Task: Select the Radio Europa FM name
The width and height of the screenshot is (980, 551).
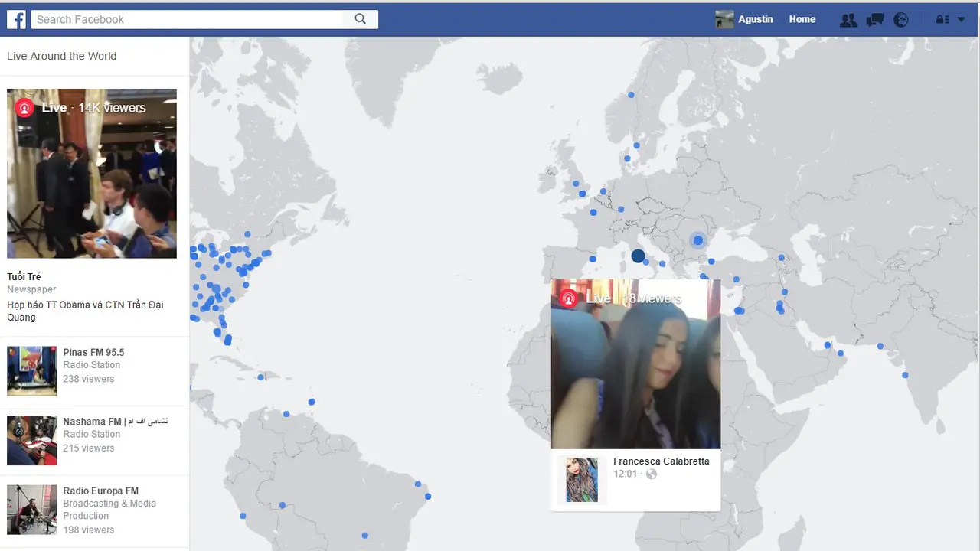Action: click(101, 491)
